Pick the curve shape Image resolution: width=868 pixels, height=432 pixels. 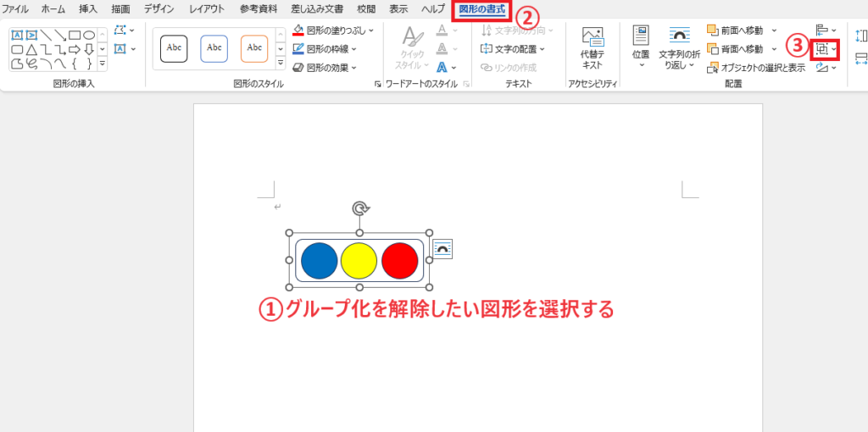click(60, 64)
